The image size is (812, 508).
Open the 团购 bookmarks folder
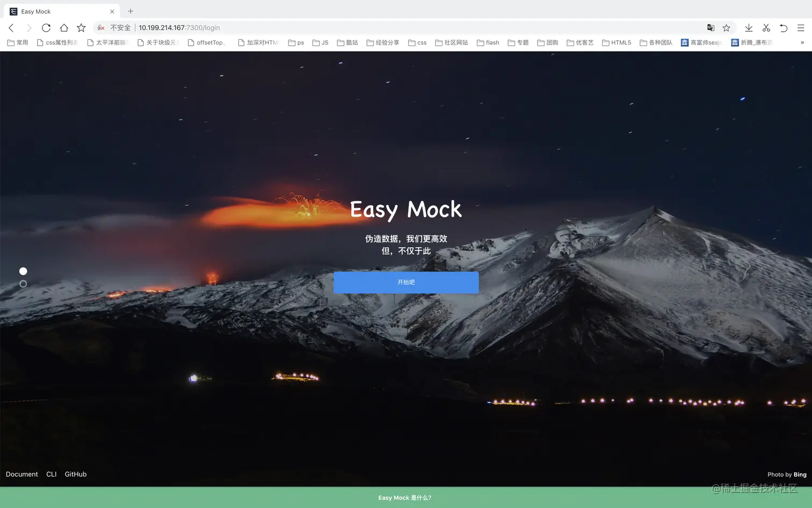click(548, 42)
